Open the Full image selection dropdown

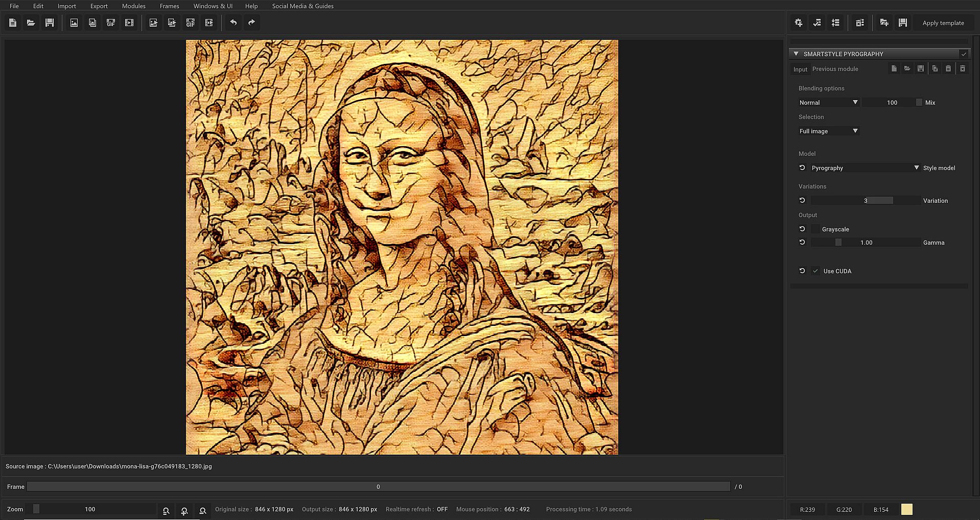coord(828,131)
